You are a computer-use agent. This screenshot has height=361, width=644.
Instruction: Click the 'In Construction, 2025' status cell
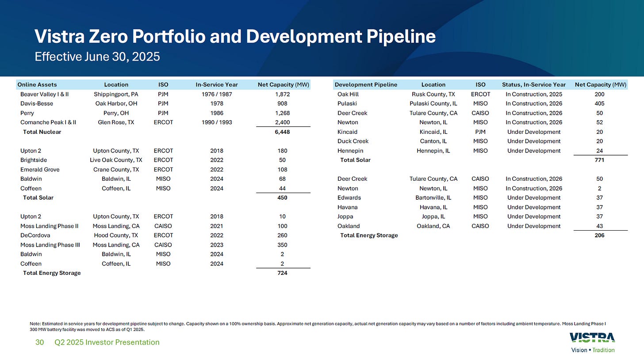point(533,94)
